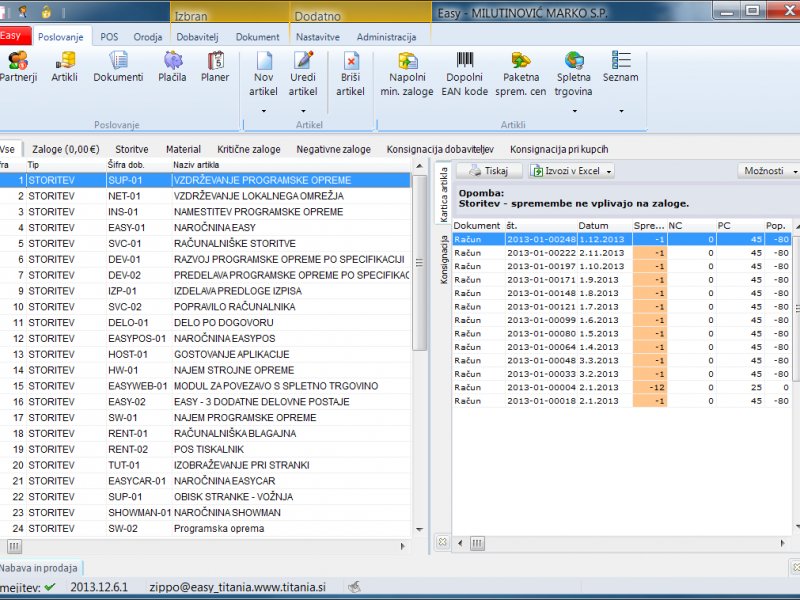Open the Možnosti dropdown
Viewport: 800px width, 600px height.
[x=768, y=171]
